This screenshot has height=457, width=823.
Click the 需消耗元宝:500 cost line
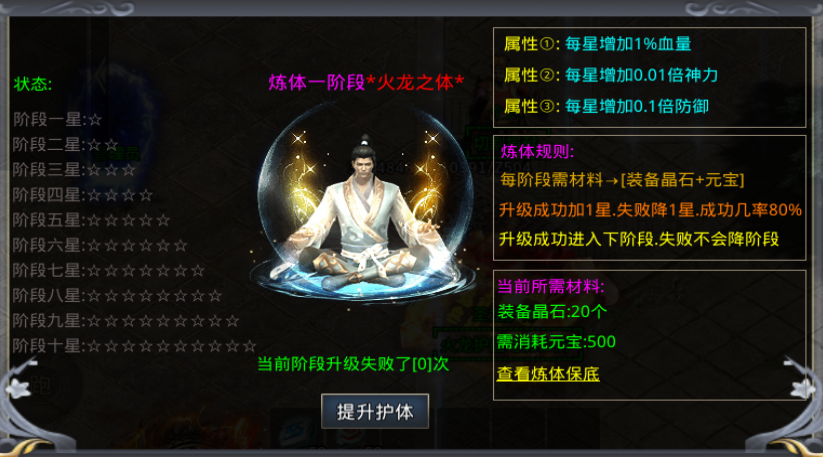point(556,342)
